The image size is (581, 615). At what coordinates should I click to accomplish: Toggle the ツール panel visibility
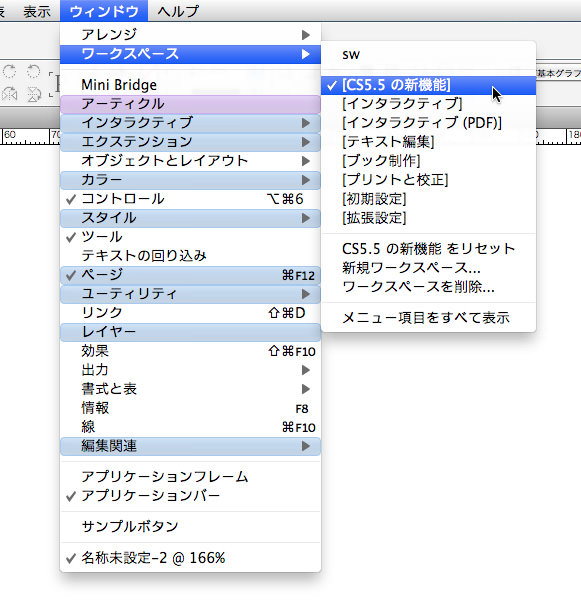tap(190, 237)
